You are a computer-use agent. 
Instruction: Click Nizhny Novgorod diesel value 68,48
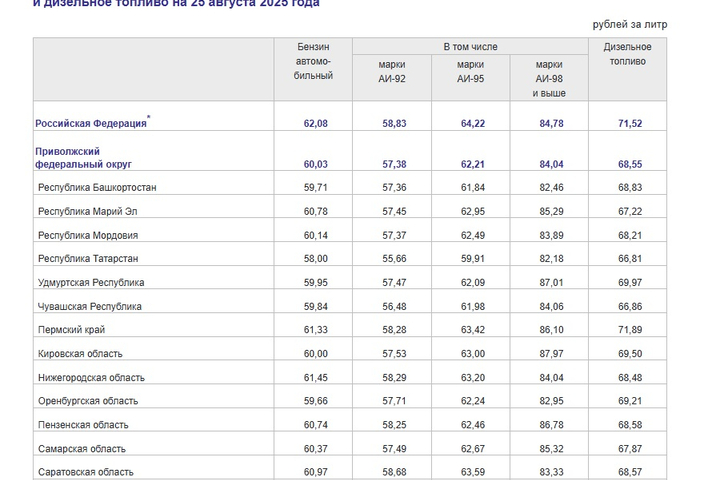click(x=630, y=378)
